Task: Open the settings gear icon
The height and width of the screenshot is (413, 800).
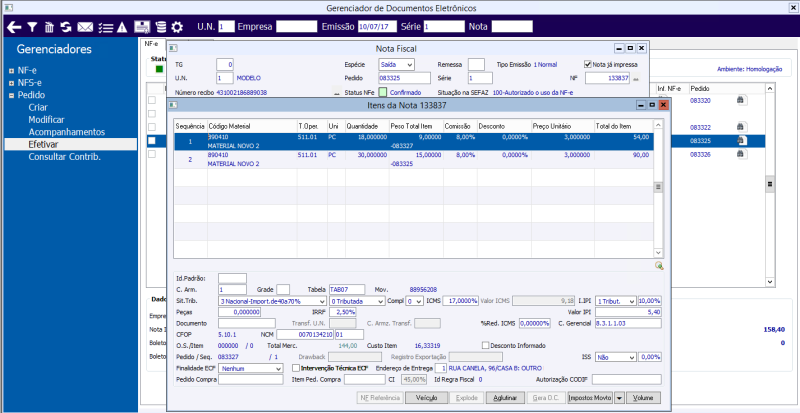Action: point(177,26)
